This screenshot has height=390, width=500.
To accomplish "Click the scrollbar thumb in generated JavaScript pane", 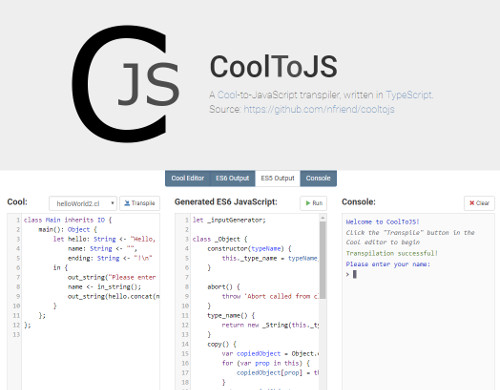I will pyautogui.click(x=323, y=260).
